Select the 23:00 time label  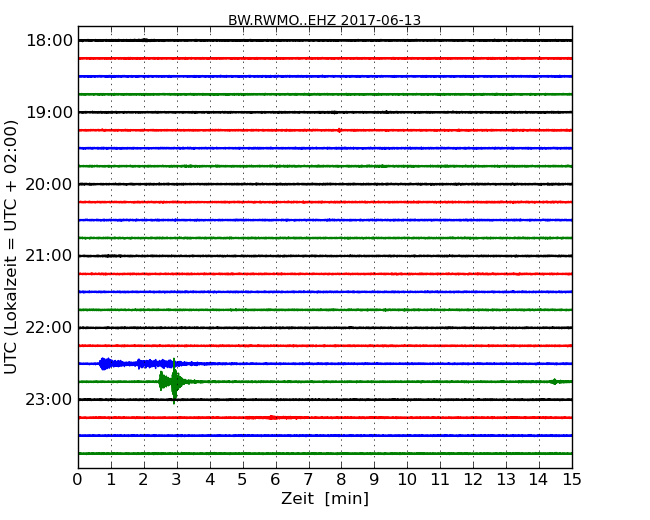pos(49,399)
